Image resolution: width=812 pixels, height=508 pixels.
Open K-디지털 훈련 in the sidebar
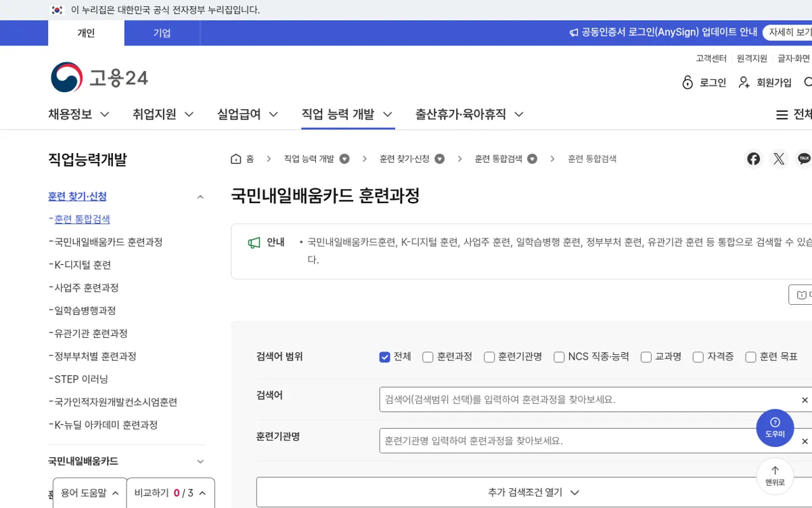point(83,265)
